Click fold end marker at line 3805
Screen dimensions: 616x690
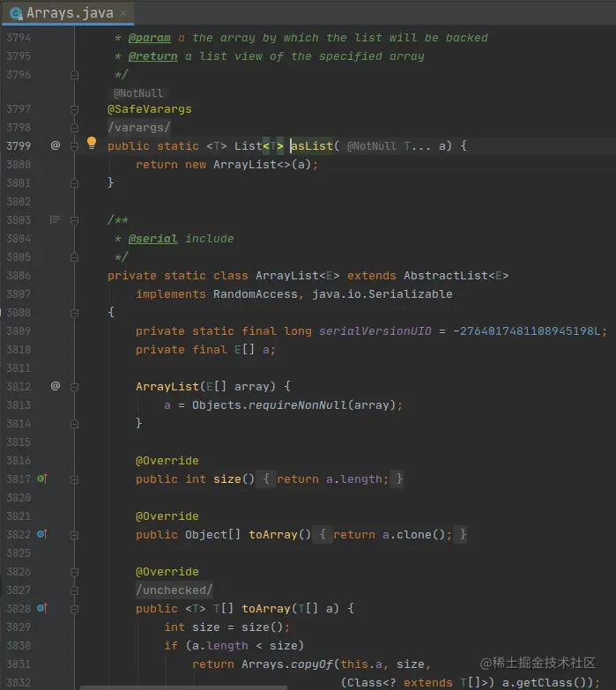point(74,257)
